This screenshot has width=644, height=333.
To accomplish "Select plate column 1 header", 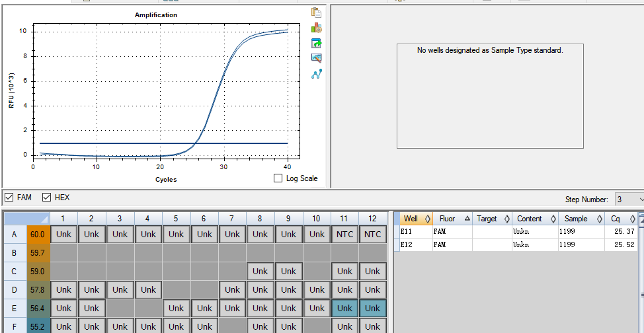I will [63, 219].
